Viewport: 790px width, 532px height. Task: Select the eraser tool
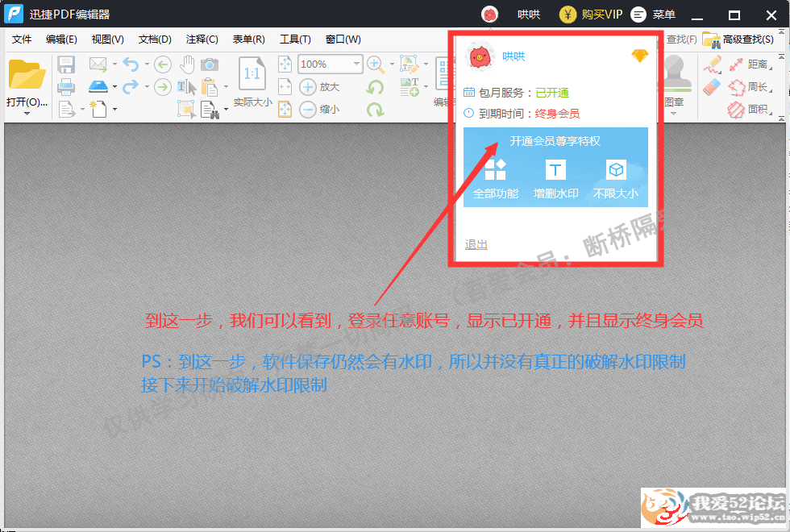coord(712,87)
